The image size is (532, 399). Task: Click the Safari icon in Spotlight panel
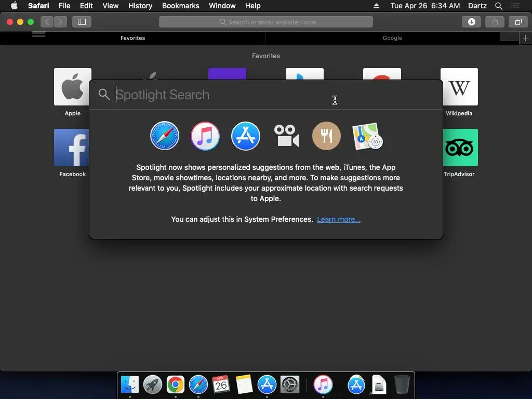(165, 136)
